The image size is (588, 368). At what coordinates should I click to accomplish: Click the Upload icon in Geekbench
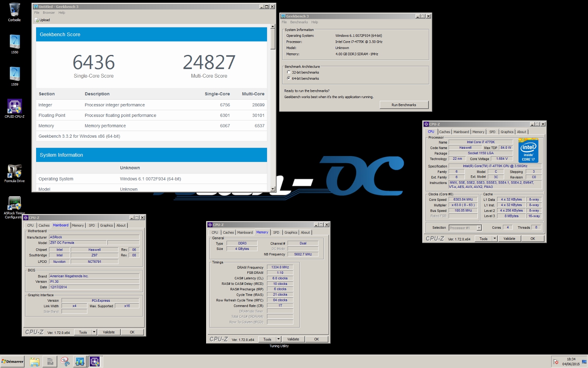36,20
